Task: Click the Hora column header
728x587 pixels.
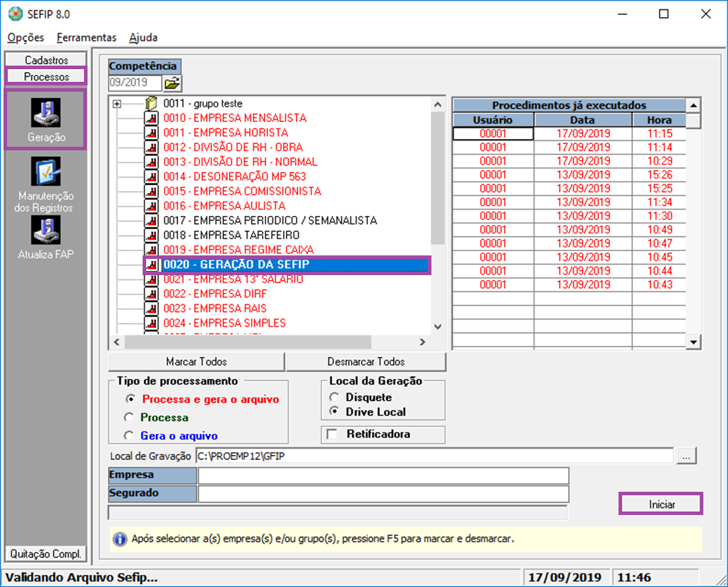Action: click(x=659, y=120)
